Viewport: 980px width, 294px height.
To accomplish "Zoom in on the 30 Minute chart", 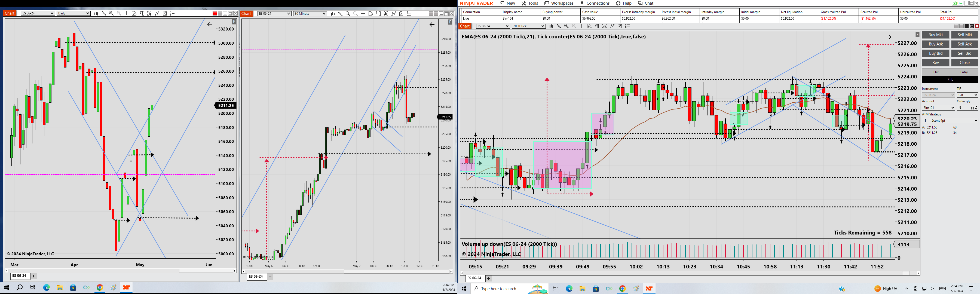I will coord(348,14).
